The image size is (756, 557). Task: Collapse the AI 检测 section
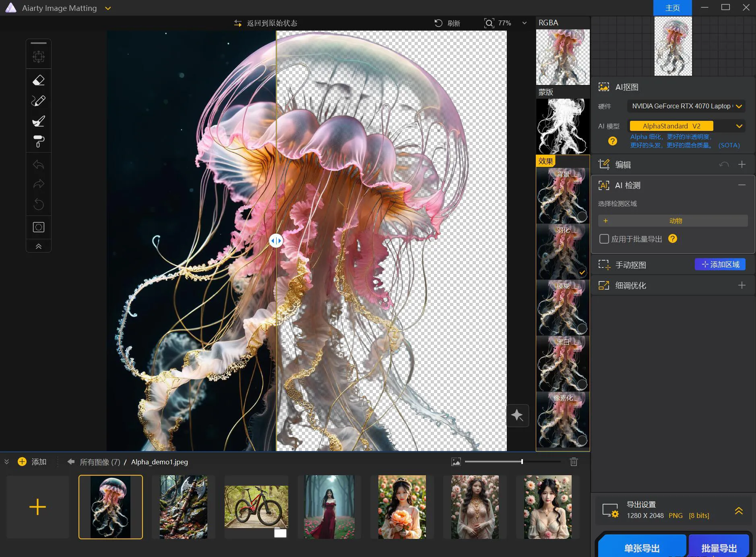(x=742, y=185)
